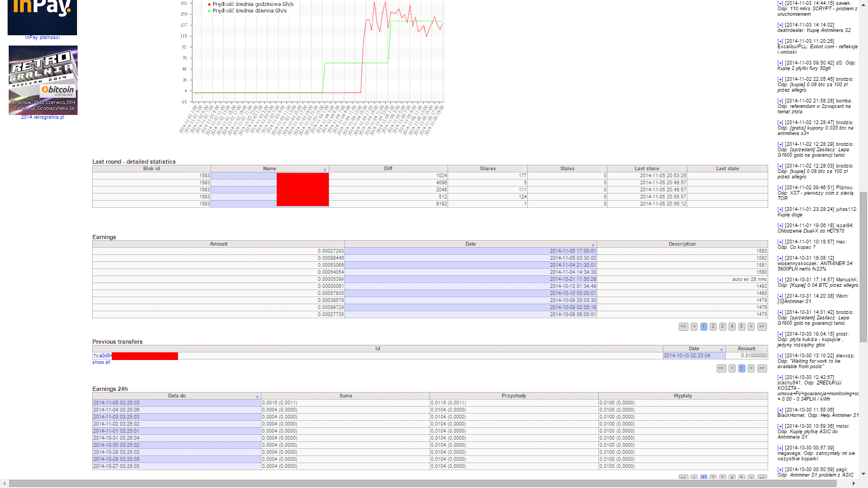This screenshot has width=868, height=488.
Task: Jump to first page of Previous transfers
Action: pyautogui.click(x=721, y=368)
